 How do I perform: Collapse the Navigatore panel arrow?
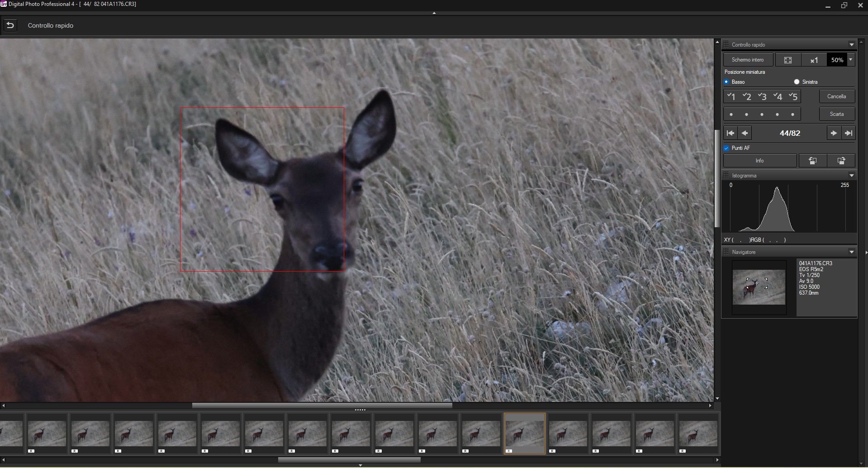point(851,252)
